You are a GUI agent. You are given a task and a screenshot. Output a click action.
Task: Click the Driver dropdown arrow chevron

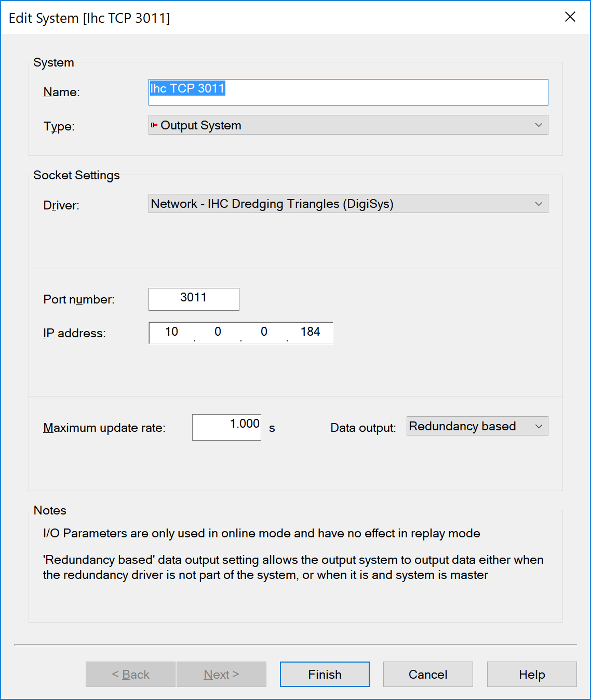[x=539, y=204]
